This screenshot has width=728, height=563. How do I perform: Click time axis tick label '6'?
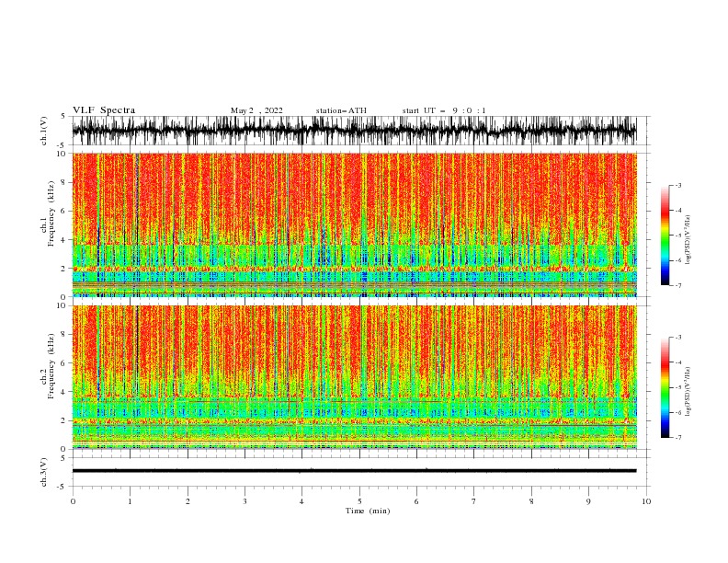point(416,501)
